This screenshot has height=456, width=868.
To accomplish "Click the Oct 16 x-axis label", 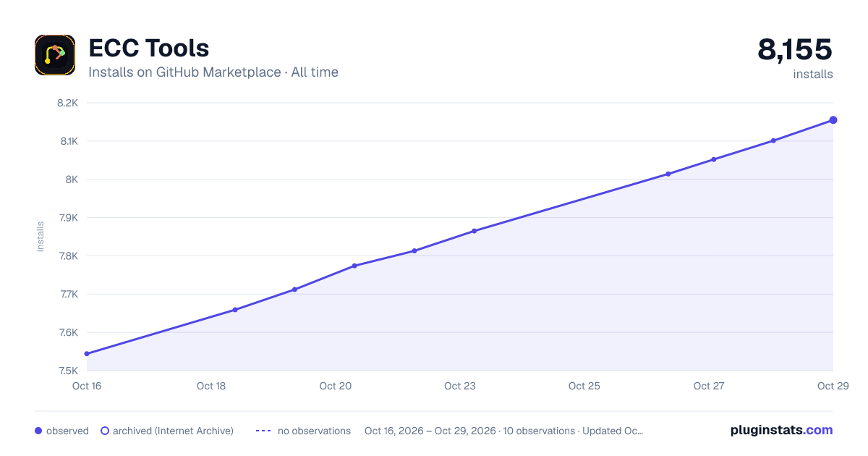I will point(87,386).
